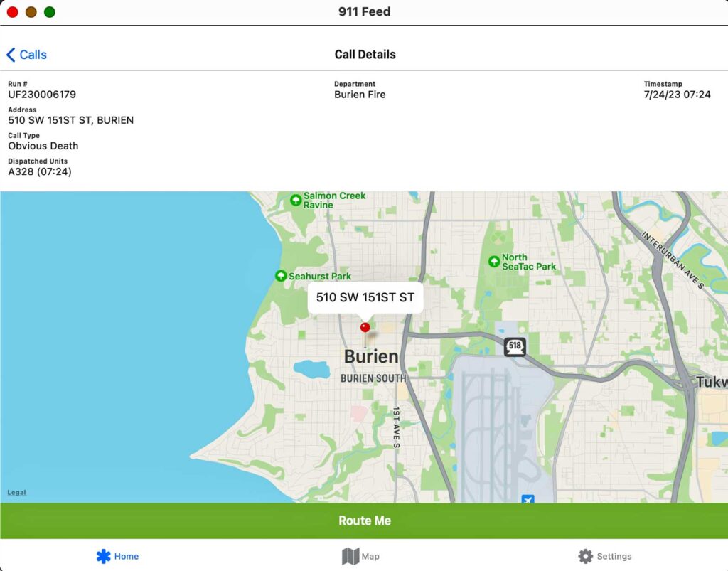This screenshot has height=571, width=728.
Task: Switch to the Map tab label
Action: 370,557
